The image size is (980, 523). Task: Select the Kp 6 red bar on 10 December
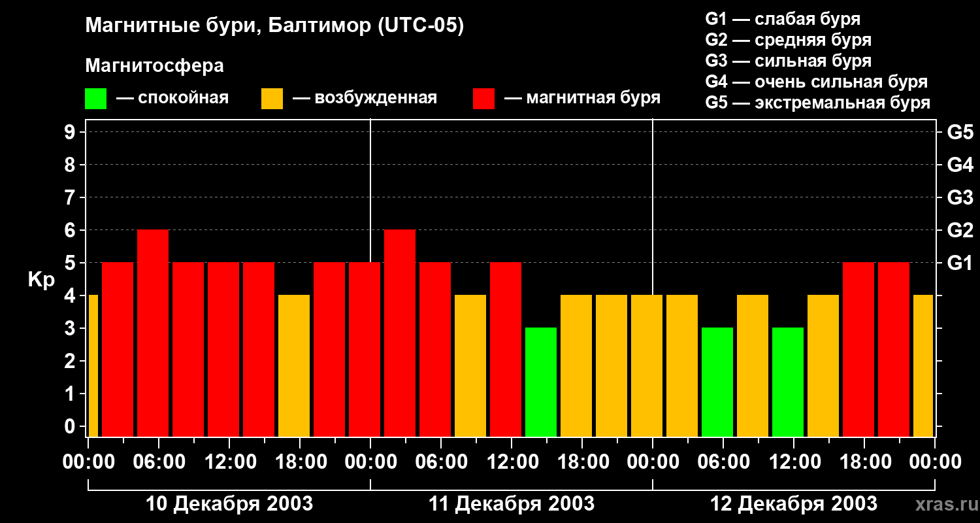[153, 333]
